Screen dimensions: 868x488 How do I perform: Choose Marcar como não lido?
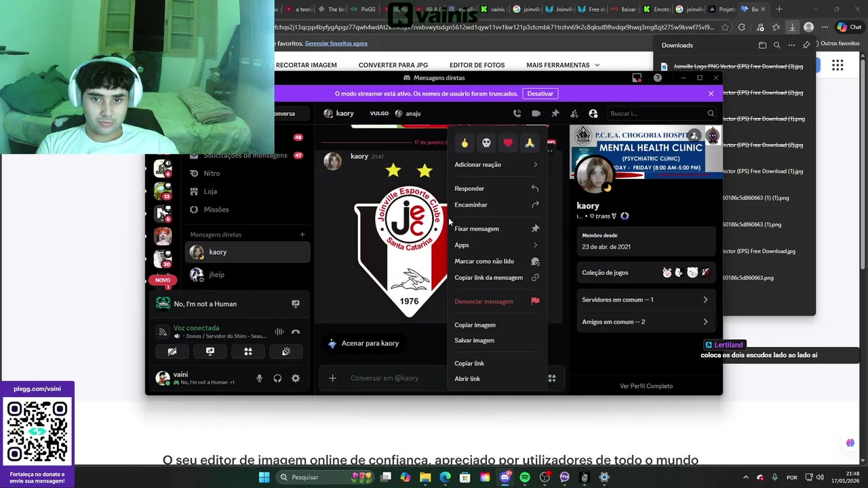[x=496, y=261]
